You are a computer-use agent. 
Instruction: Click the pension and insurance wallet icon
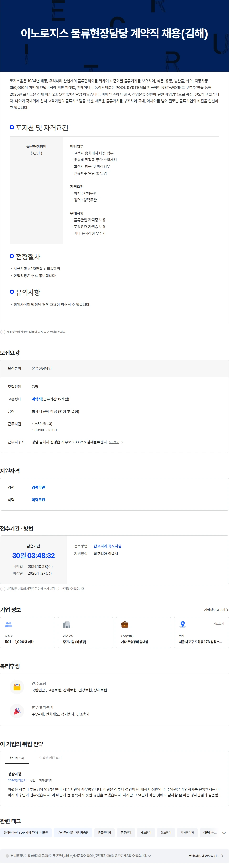[x=17, y=687]
